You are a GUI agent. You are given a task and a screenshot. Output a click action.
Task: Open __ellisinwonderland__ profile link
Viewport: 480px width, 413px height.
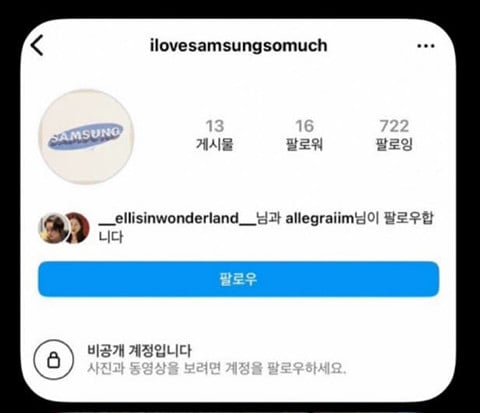tap(177, 218)
